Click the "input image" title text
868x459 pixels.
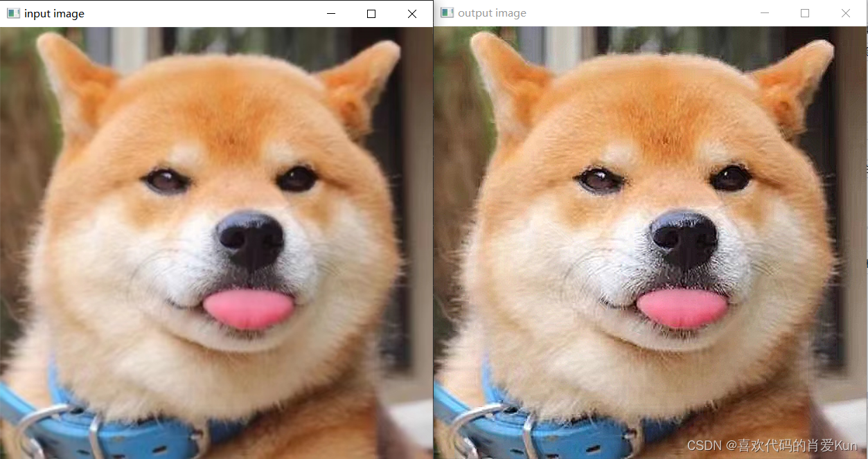click(x=54, y=14)
